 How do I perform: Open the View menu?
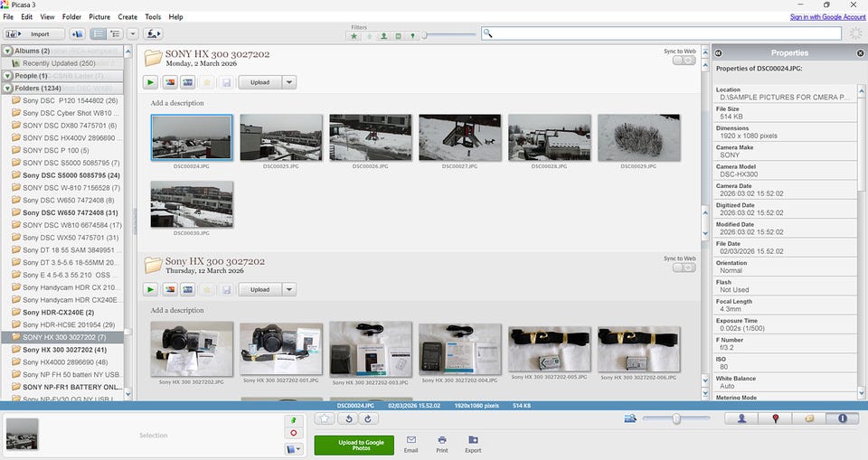click(x=48, y=16)
